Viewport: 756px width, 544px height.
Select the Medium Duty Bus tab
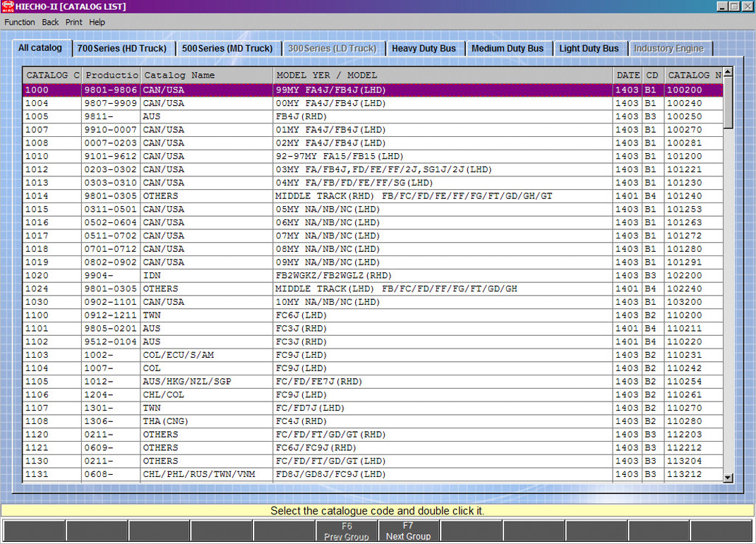(508, 49)
